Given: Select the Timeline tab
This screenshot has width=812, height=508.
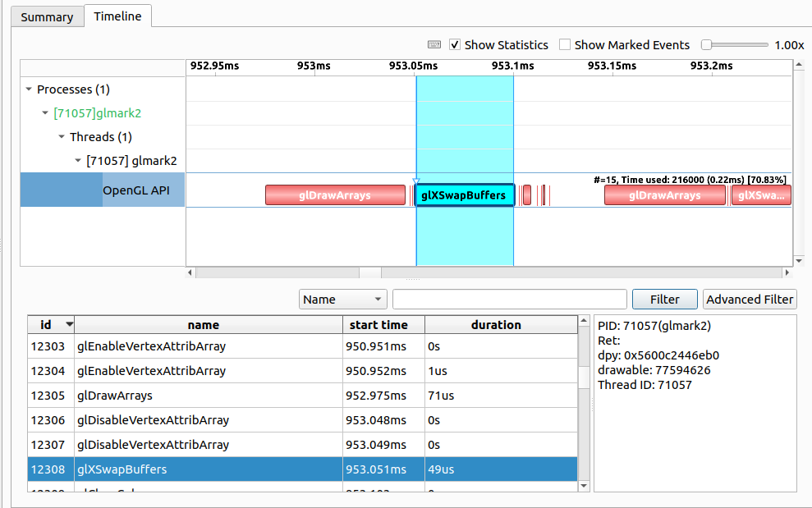Looking at the screenshot, I should click(117, 16).
